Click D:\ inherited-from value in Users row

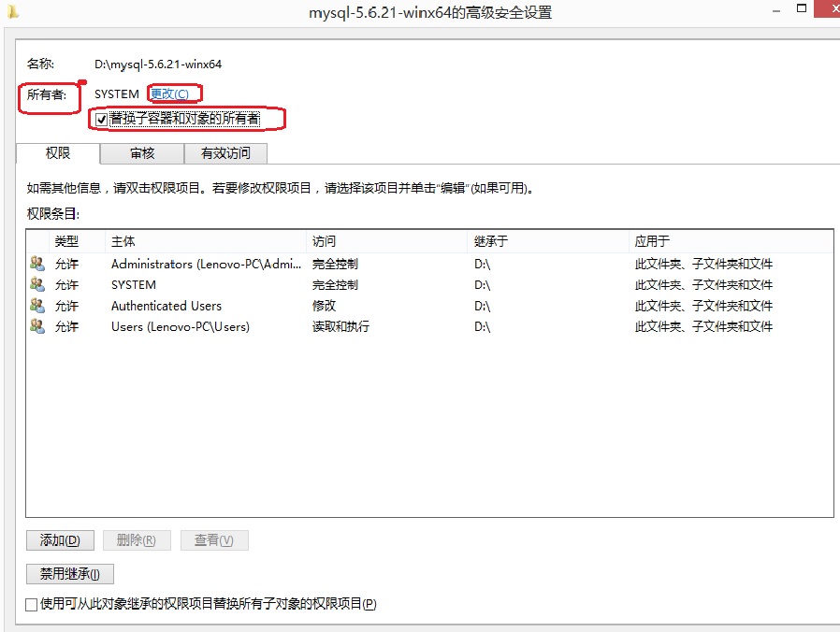[482, 326]
